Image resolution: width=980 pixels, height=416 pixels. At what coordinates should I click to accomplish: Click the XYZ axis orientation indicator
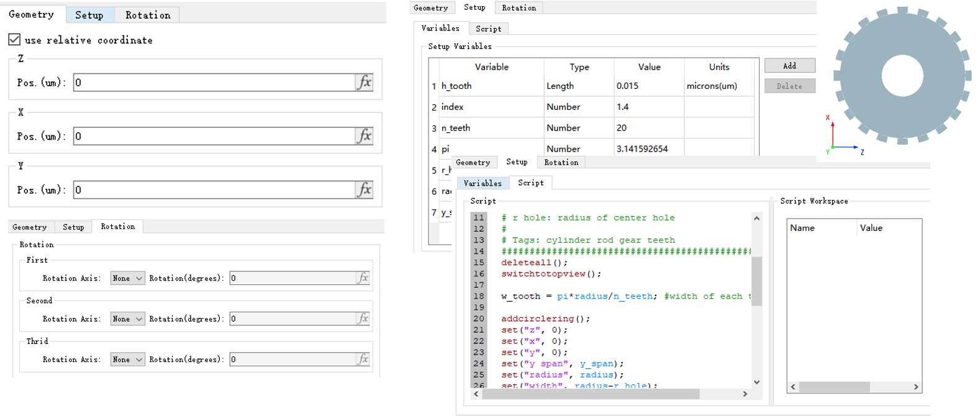click(843, 135)
